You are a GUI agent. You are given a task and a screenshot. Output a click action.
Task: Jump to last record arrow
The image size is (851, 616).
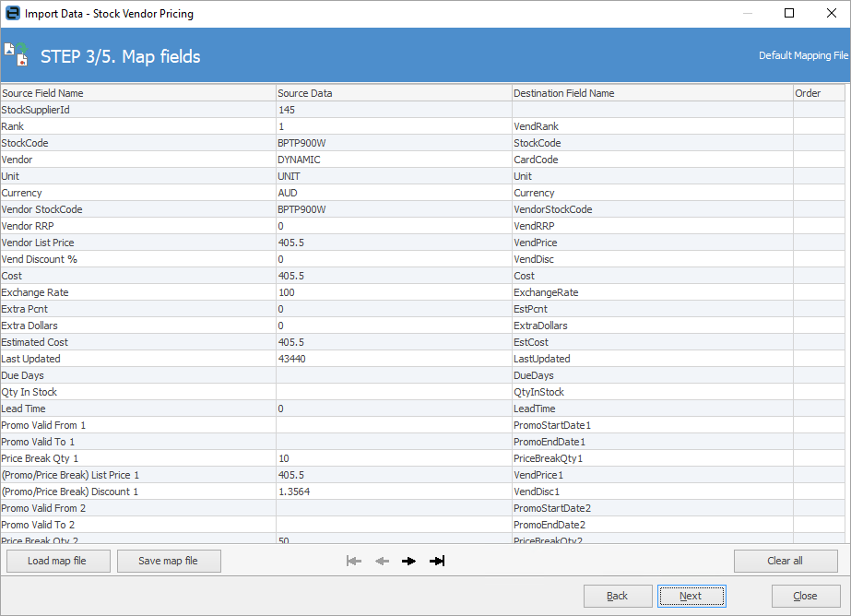437,561
